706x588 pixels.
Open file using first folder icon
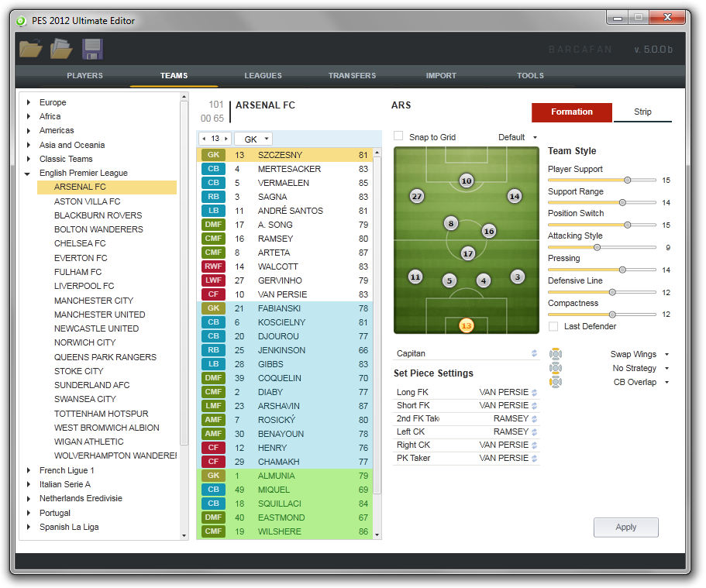tap(31, 49)
